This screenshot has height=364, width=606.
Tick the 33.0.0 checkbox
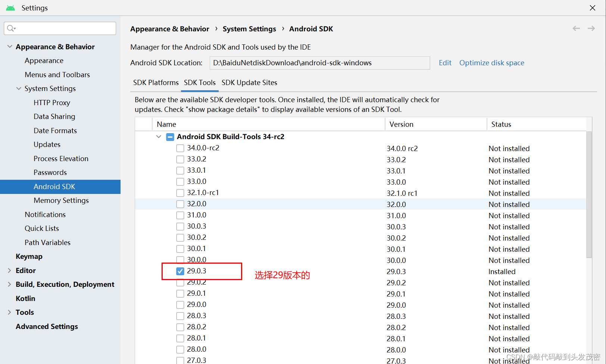(x=180, y=182)
